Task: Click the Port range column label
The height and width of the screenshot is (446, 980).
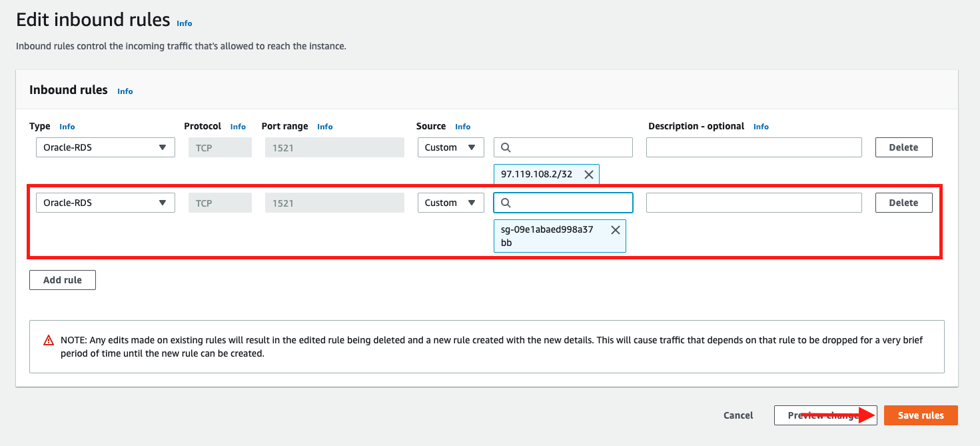Action: (285, 126)
